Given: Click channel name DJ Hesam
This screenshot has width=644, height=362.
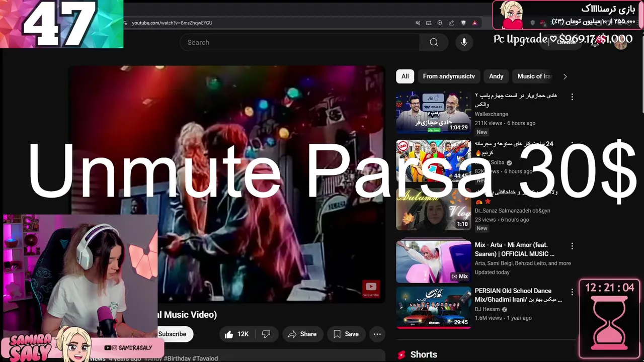Looking at the screenshot, I should pos(488,310).
